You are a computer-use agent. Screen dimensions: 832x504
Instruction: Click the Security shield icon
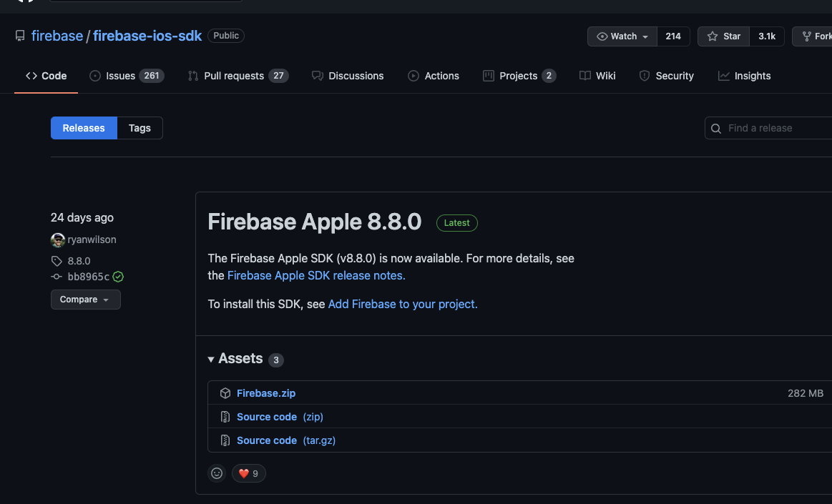[x=645, y=75]
